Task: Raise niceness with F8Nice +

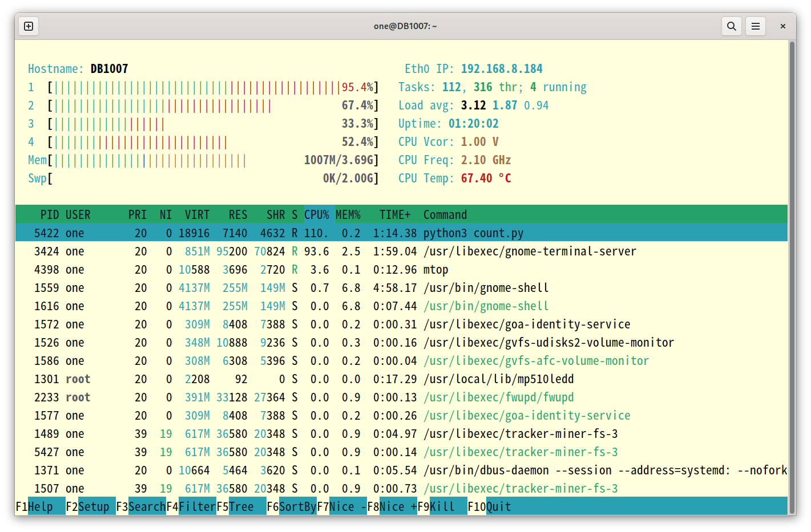Action: (x=394, y=506)
